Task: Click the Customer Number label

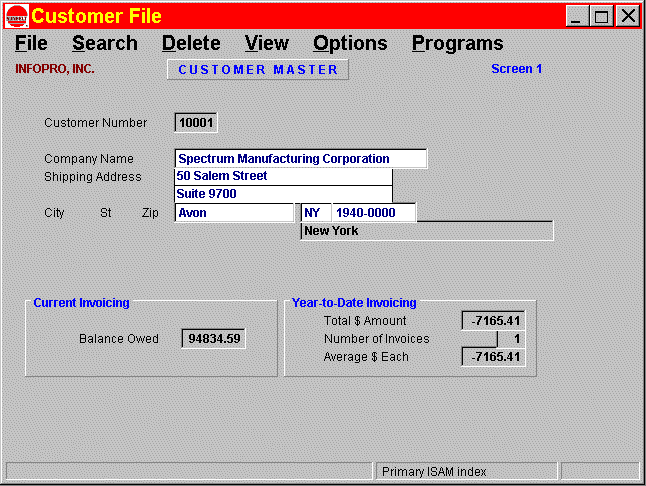Action: click(96, 123)
